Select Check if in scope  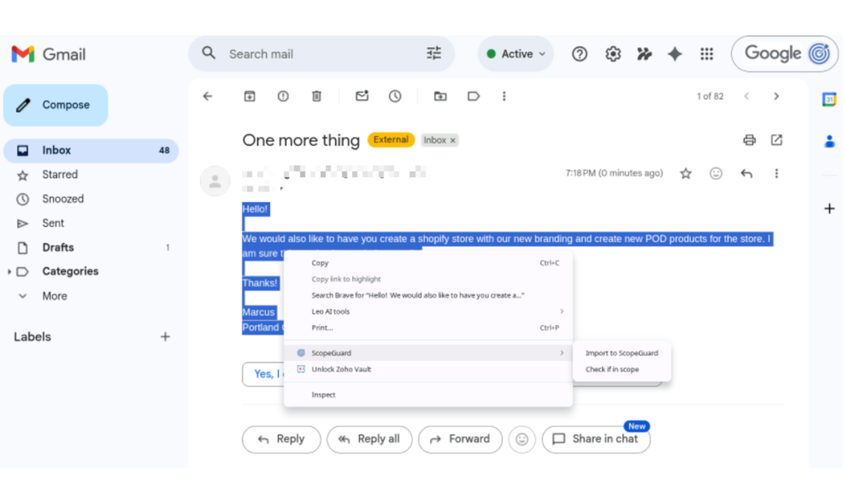click(622, 369)
